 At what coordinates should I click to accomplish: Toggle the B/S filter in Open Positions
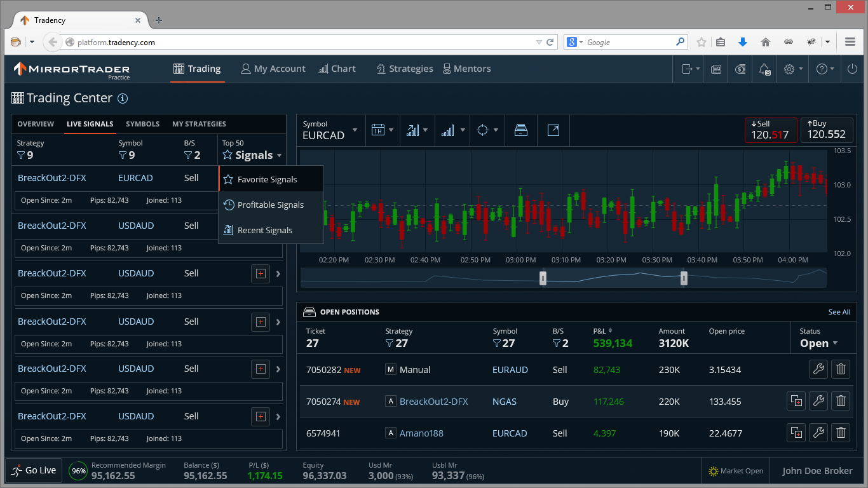click(560, 343)
